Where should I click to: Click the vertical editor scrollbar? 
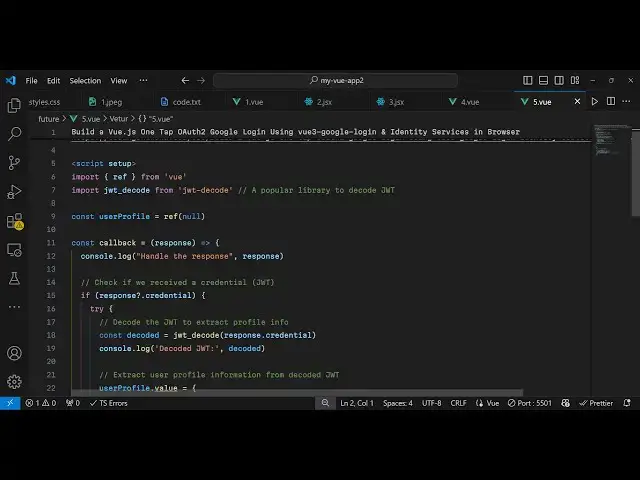tap(636, 173)
